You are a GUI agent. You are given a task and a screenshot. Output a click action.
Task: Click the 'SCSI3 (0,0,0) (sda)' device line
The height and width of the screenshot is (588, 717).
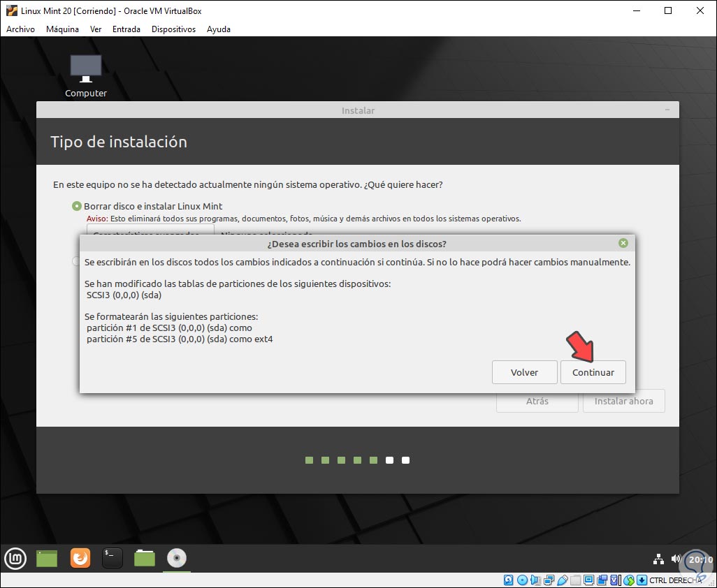tap(124, 295)
